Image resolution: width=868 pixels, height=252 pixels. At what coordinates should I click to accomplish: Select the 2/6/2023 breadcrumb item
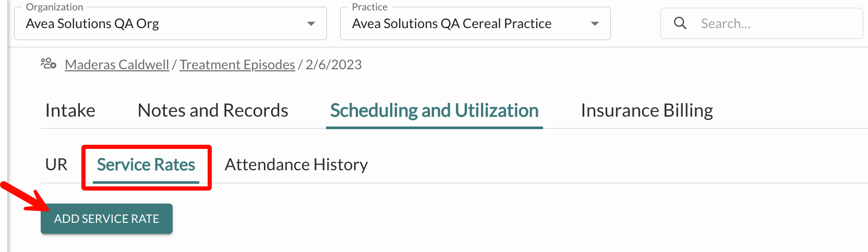point(334,65)
